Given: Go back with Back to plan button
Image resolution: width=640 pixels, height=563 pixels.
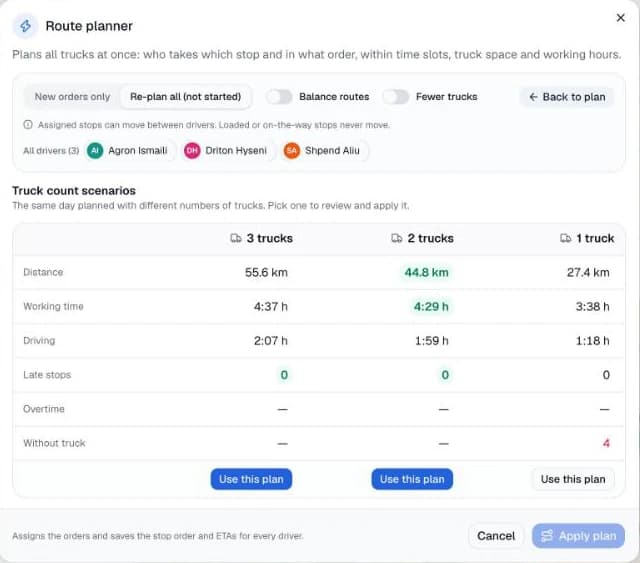Looking at the screenshot, I should (567, 97).
